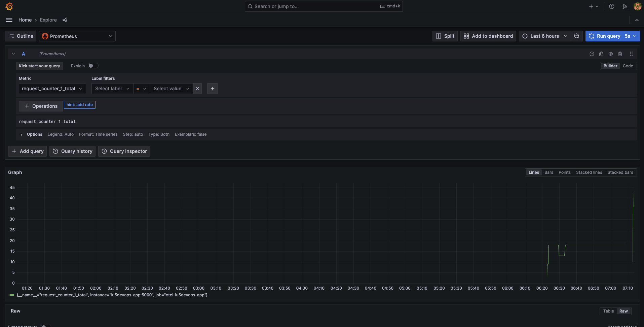Image resolution: width=644 pixels, height=327 pixels.
Task: Delete query A with the trash icon
Action: (620, 54)
